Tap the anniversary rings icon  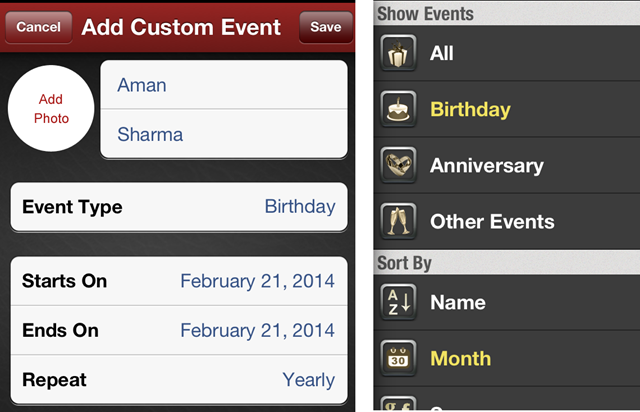(x=400, y=166)
